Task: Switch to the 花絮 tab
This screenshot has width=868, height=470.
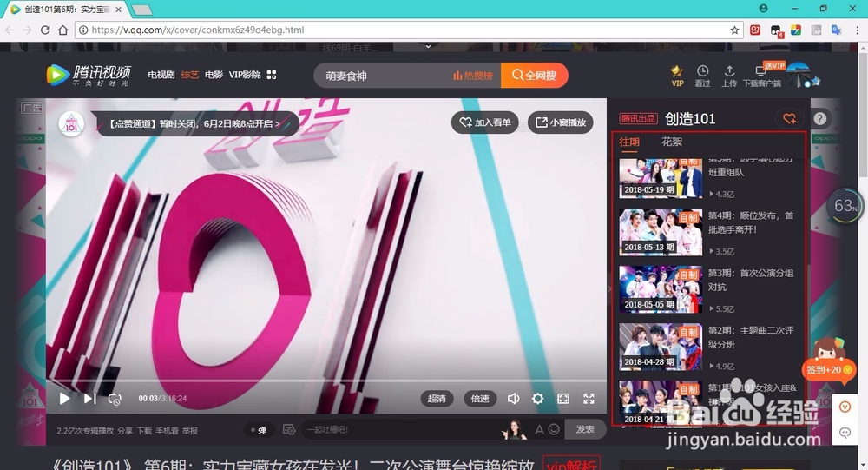Action: (672, 142)
